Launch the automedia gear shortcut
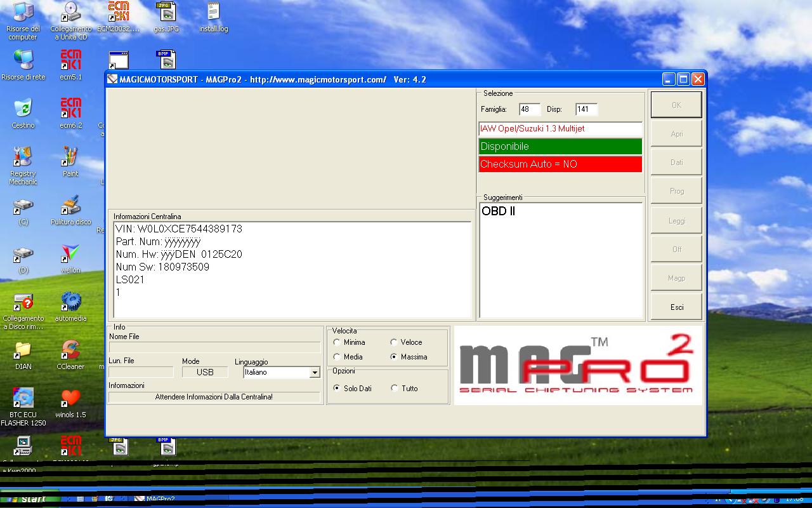Image resolution: width=812 pixels, height=508 pixels. point(70,306)
